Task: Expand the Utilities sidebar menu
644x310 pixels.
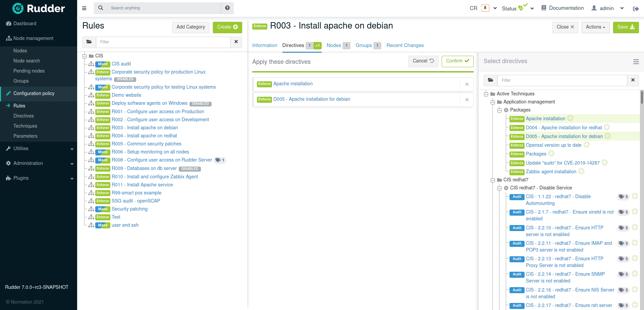Action: pyautogui.click(x=39, y=148)
